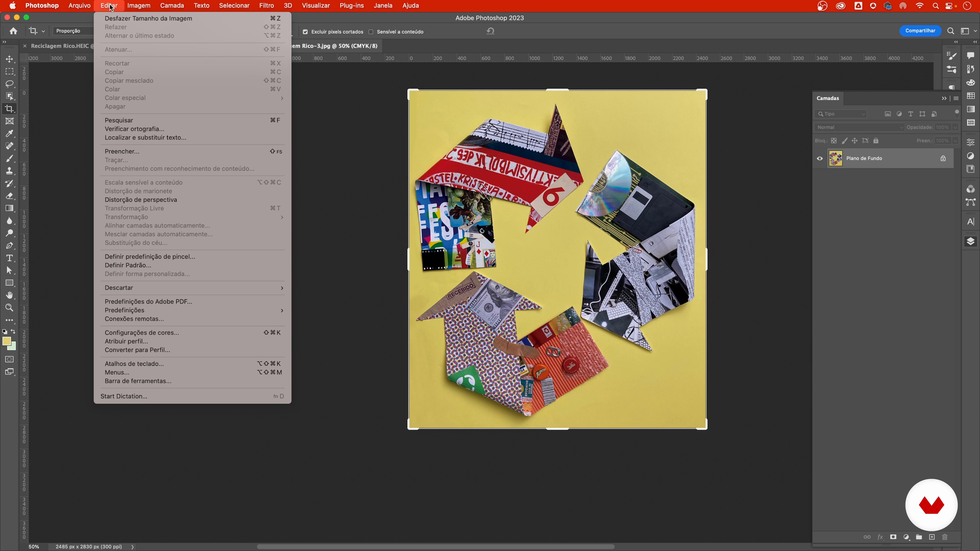980x551 pixels.
Task: Select the Eyedropper tool
Action: pos(9,133)
